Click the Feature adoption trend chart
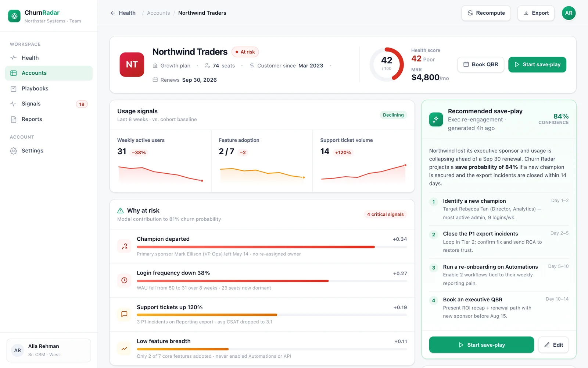The height and width of the screenshot is (368, 588). [262, 174]
